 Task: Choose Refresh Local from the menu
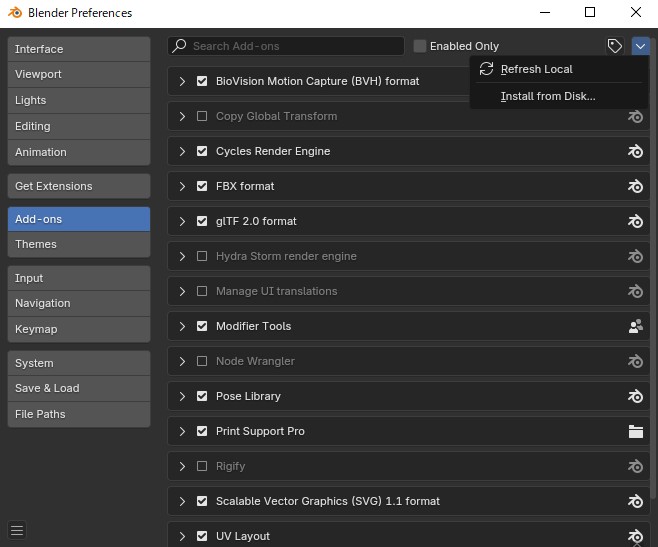559,69
